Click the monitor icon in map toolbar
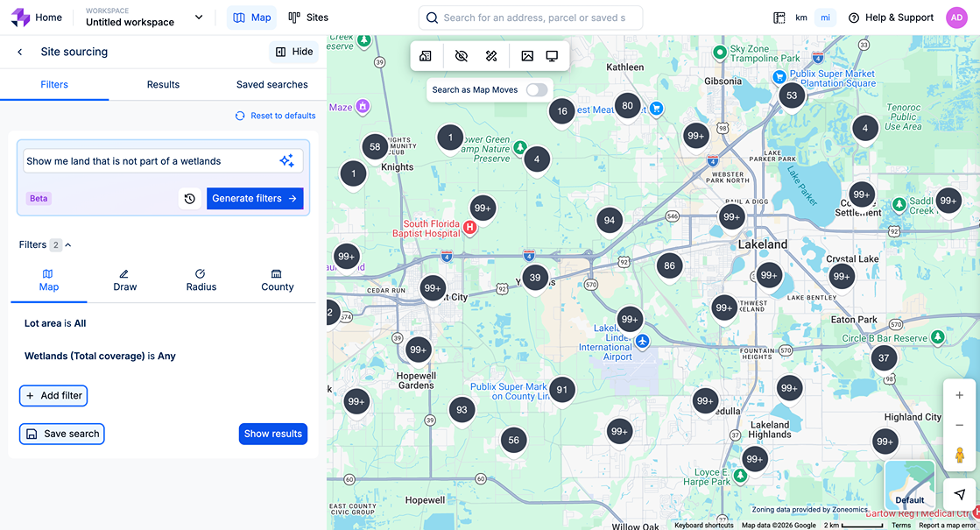The height and width of the screenshot is (530, 980). pos(552,56)
